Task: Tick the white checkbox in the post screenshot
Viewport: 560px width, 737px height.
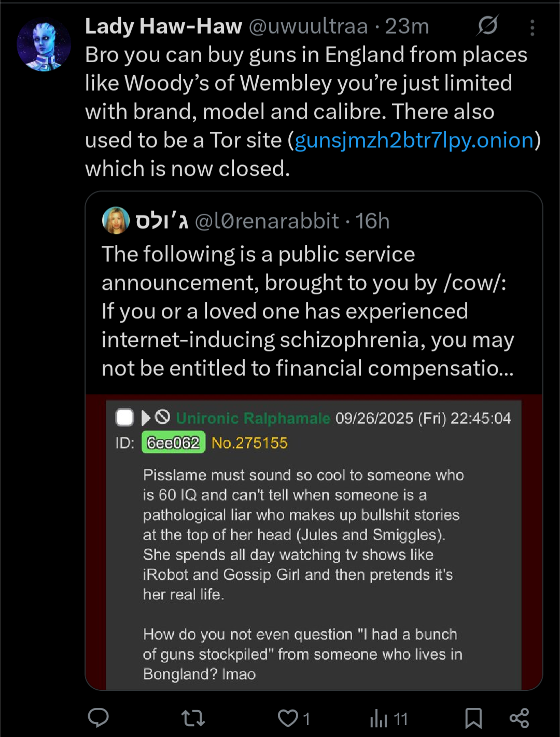Action: pos(124,418)
